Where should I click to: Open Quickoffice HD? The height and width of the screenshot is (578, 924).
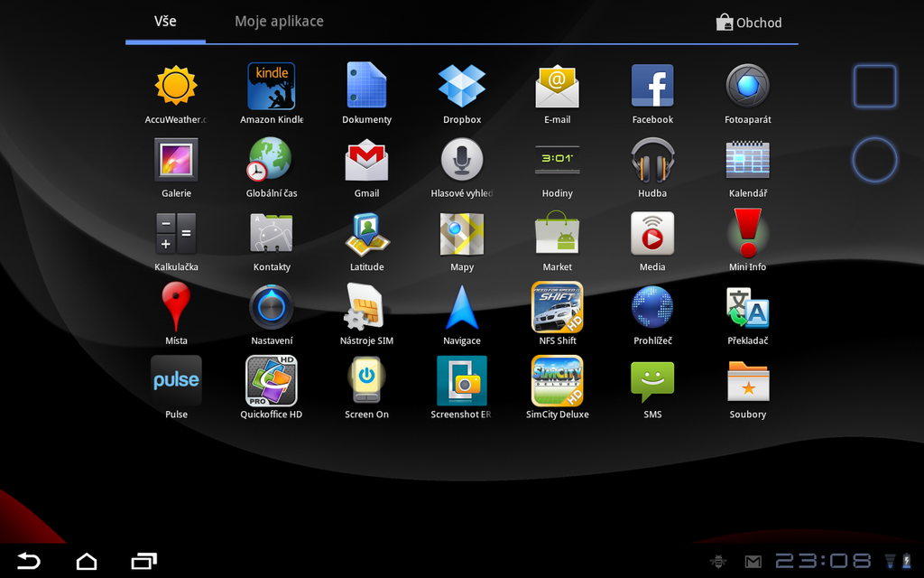(271, 380)
